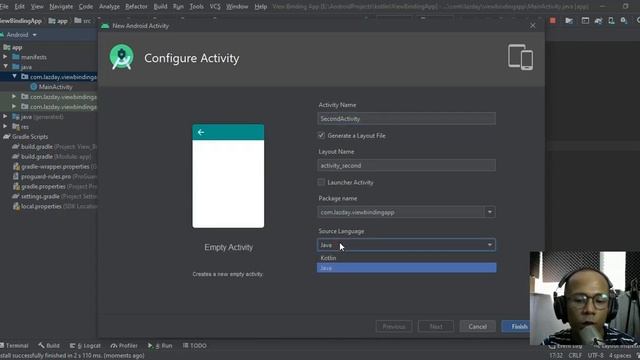Choose Kotlin from Source Language list
The width and height of the screenshot is (640, 360).
pos(407,258)
